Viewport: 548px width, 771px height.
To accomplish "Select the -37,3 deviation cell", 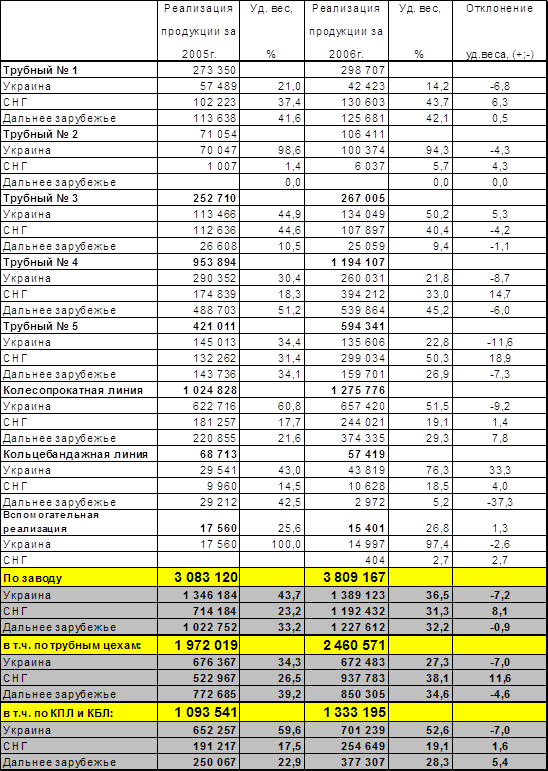I will pos(500,502).
